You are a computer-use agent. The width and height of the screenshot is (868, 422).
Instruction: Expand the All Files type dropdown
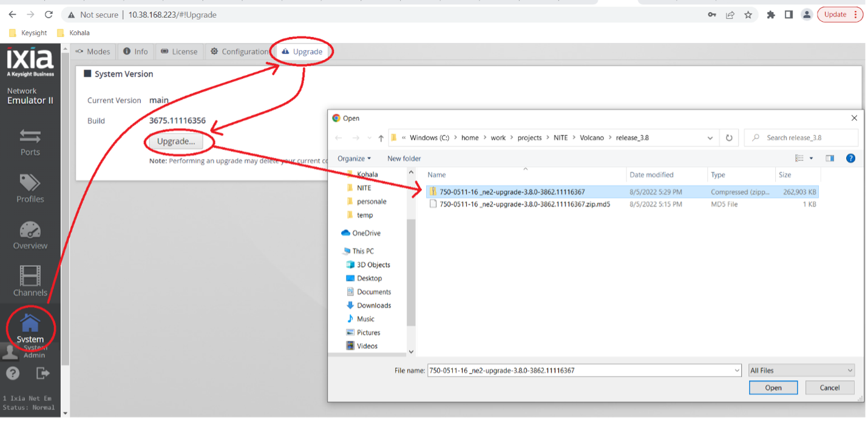point(801,370)
